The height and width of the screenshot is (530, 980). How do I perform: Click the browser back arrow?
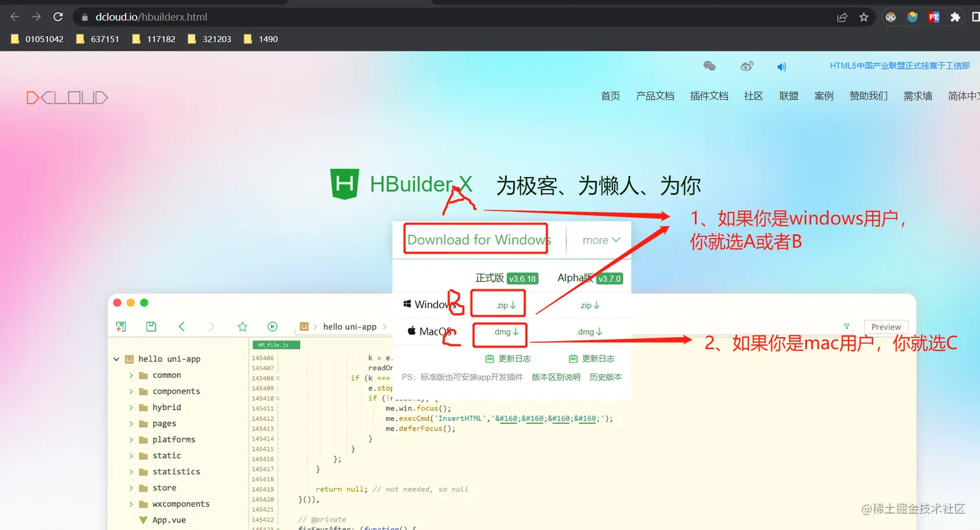point(15,17)
